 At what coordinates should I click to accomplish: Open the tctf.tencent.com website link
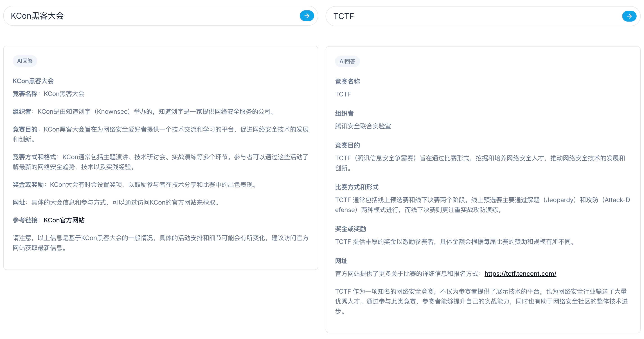click(x=520, y=274)
